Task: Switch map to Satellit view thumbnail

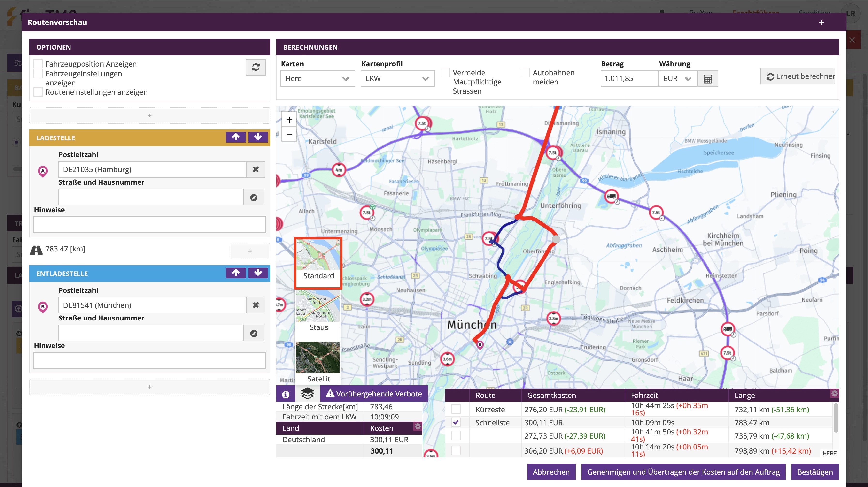Action: click(318, 362)
